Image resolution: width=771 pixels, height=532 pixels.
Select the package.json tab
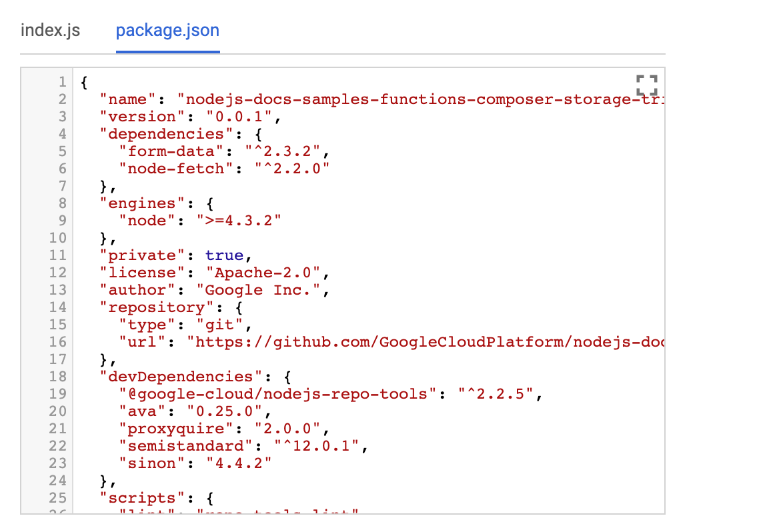[167, 31]
